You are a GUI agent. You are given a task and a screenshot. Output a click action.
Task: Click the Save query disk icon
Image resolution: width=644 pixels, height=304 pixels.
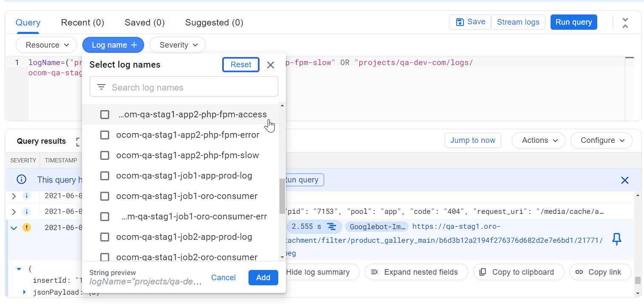coord(460,22)
